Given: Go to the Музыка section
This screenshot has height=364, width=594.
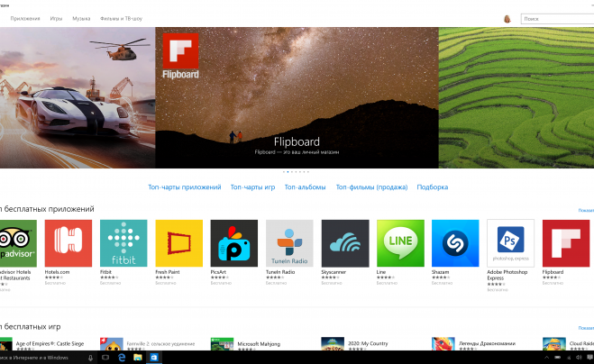Looking at the screenshot, I should [x=81, y=18].
